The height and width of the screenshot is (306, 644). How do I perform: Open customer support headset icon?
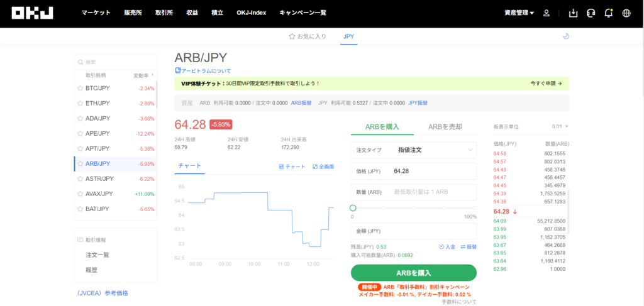pos(591,13)
